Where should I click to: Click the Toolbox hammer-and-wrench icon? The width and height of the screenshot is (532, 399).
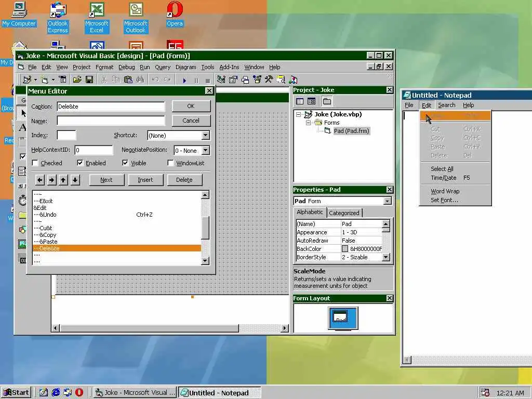tap(269, 79)
